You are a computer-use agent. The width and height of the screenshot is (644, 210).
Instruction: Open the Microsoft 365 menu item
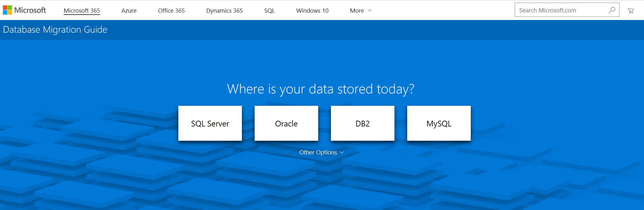[82, 10]
